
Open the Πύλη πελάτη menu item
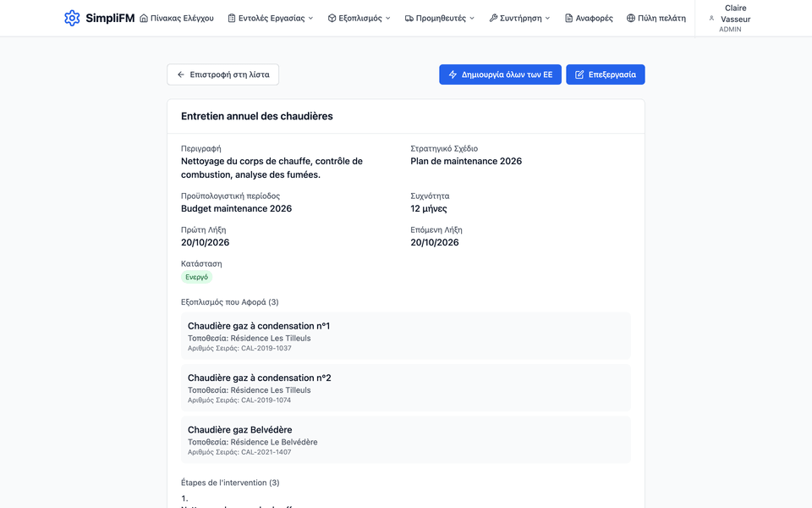[x=656, y=18]
